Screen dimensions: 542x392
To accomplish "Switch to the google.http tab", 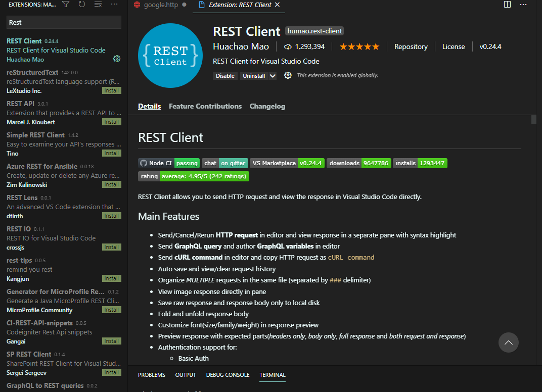I will pos(161,5).
